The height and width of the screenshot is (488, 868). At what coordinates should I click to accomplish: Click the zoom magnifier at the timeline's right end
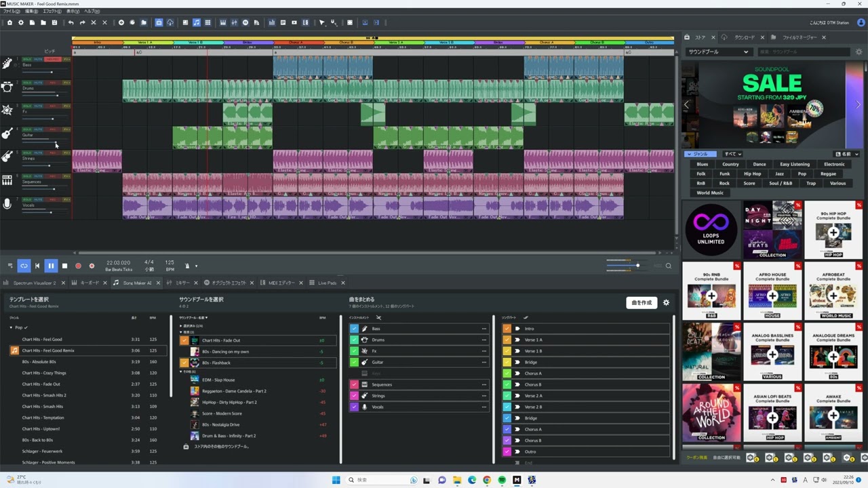(x=668, y=266)
